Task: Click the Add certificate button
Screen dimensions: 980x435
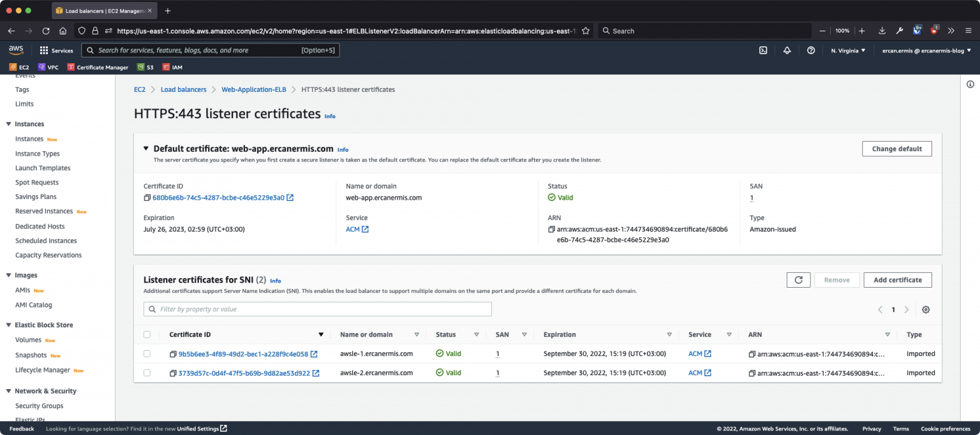Action: pyautogui.click(x=897, y=280)
